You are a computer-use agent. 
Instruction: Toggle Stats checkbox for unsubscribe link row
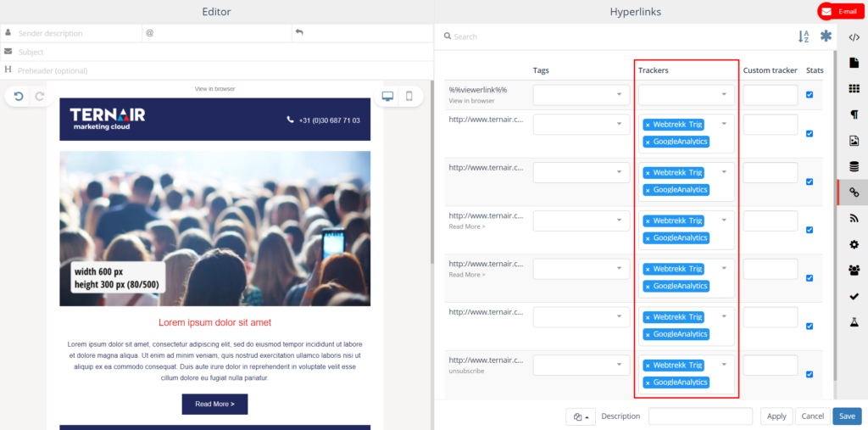point(810,374)
